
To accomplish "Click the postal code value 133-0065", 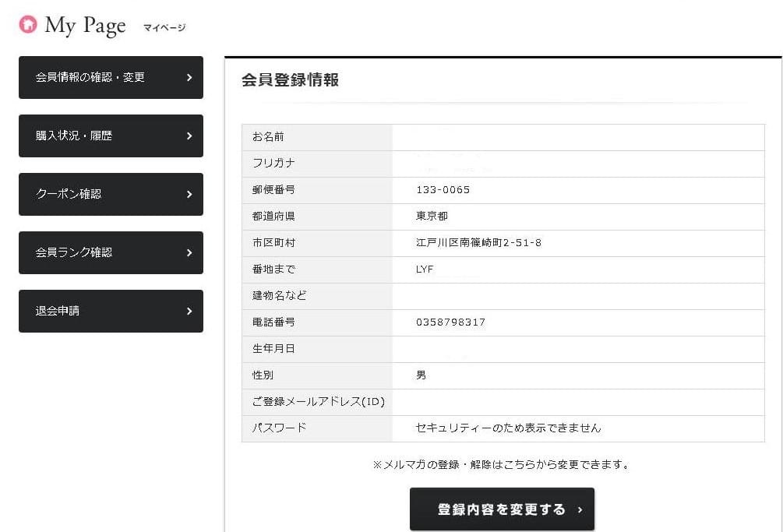I will click(x=443, y=190).
